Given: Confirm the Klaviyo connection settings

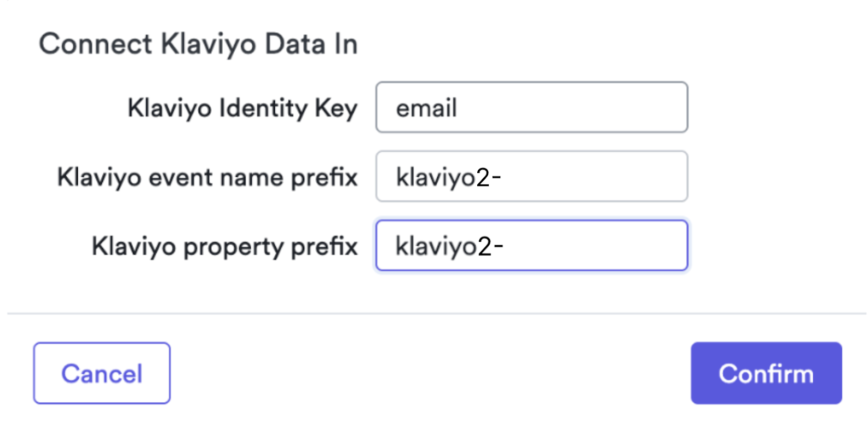Looking at the screenshot, I should click(766, 373).
